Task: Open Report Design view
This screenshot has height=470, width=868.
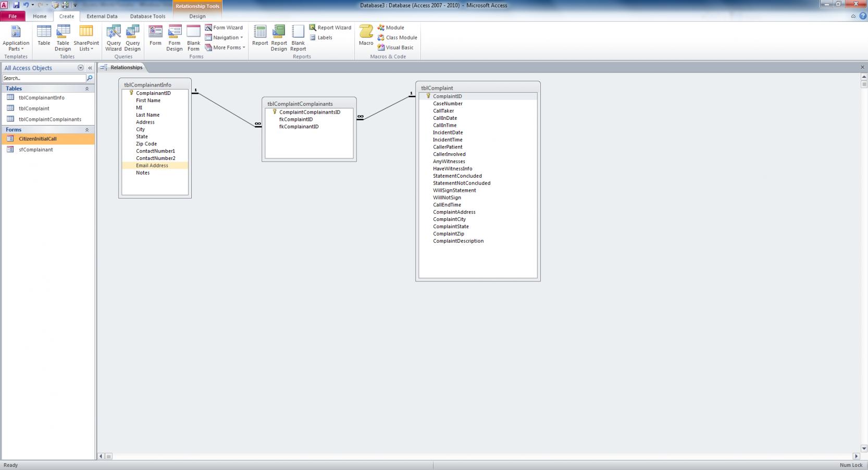Action: (x=279, y=38)
